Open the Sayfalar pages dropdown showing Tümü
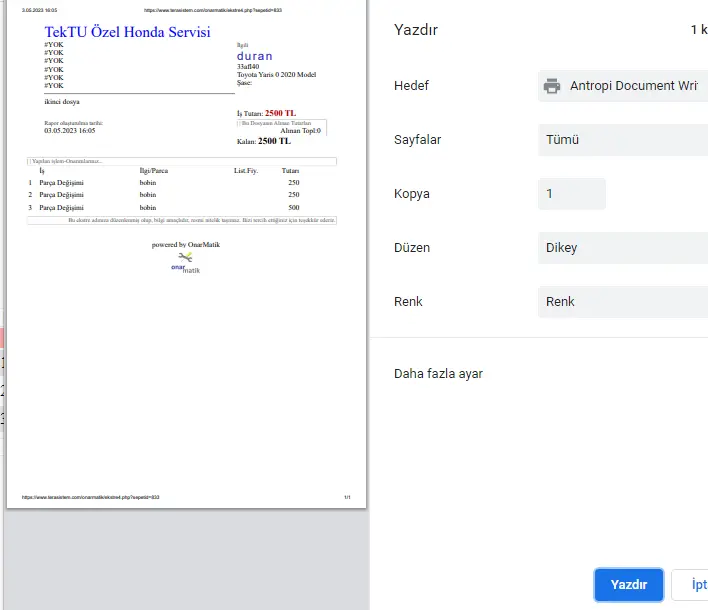The width and height of the screenshot is (708, 610). point(622,140)
